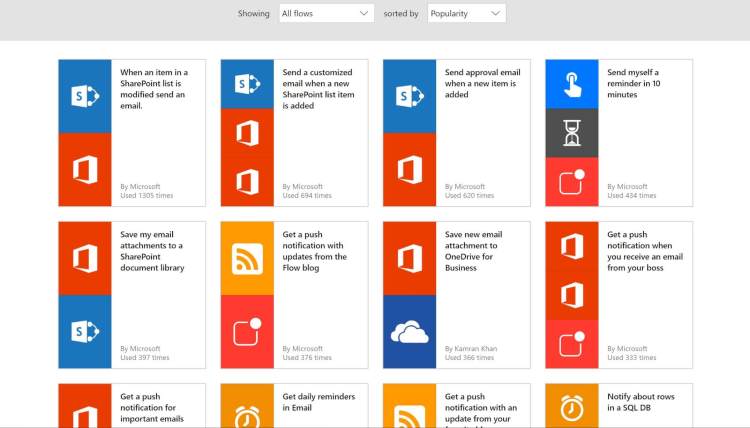Viewport: 750px width, 428px height.
Task: Click the 'Showing' label
Action: (x=254, y=14)
